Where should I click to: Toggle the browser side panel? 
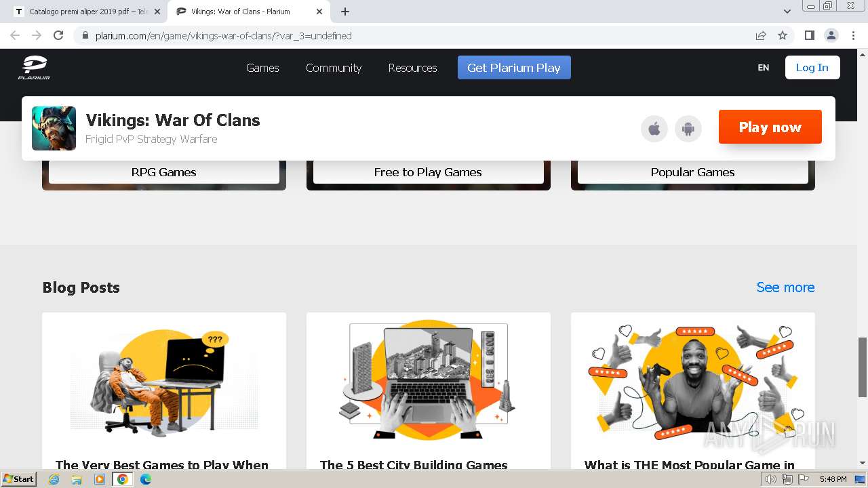coord(809,35)
